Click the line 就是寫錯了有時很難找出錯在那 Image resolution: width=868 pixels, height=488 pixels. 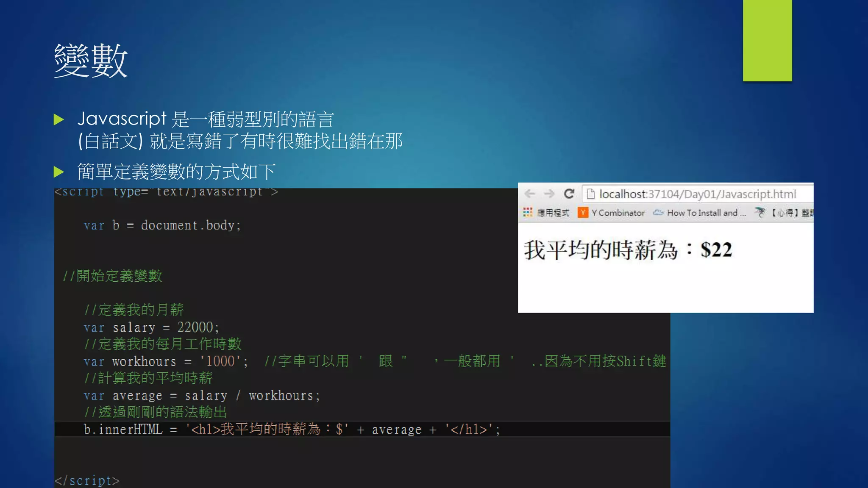tap(276, 141)
